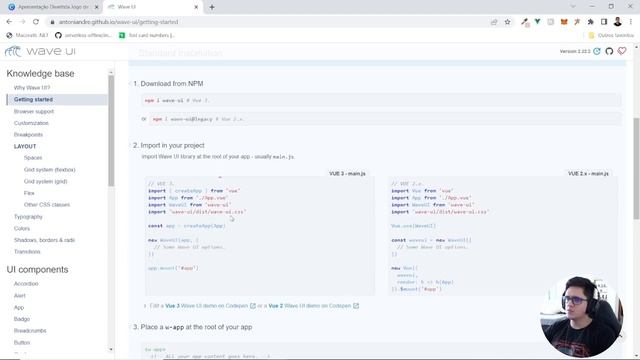Open Why Wave UI? in the sidebar

coord(32,88)
